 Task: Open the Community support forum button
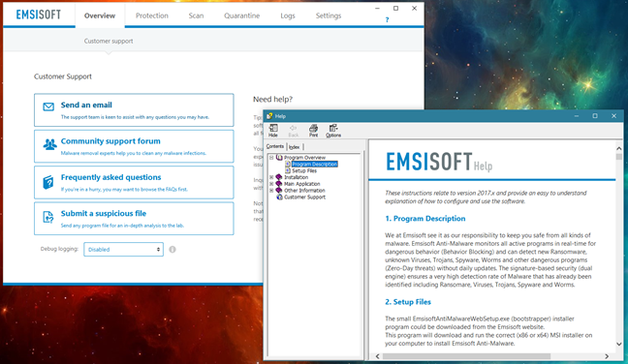[134, 146]
